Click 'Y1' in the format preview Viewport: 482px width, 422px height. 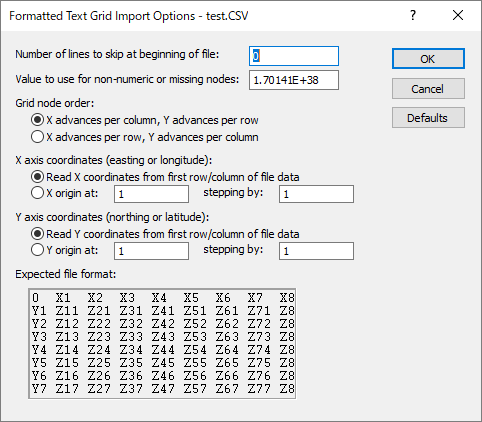click(39, 311)
